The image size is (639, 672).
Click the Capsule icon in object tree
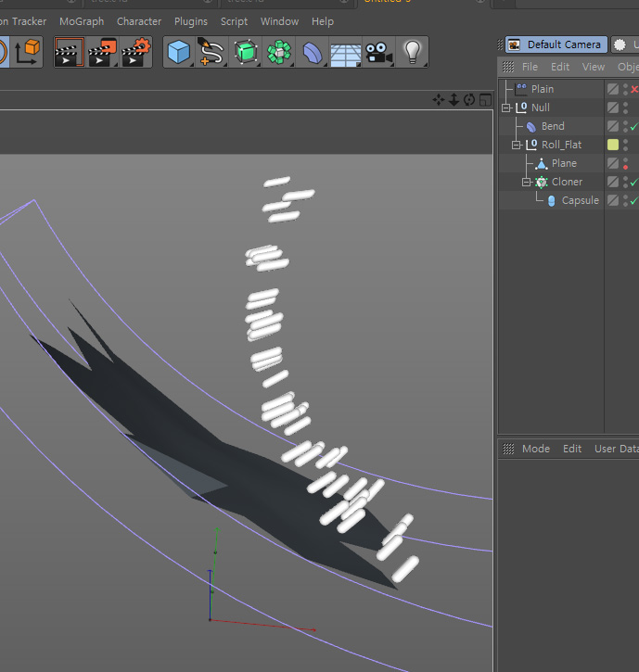pyautogui.click(x=552, y=200)
